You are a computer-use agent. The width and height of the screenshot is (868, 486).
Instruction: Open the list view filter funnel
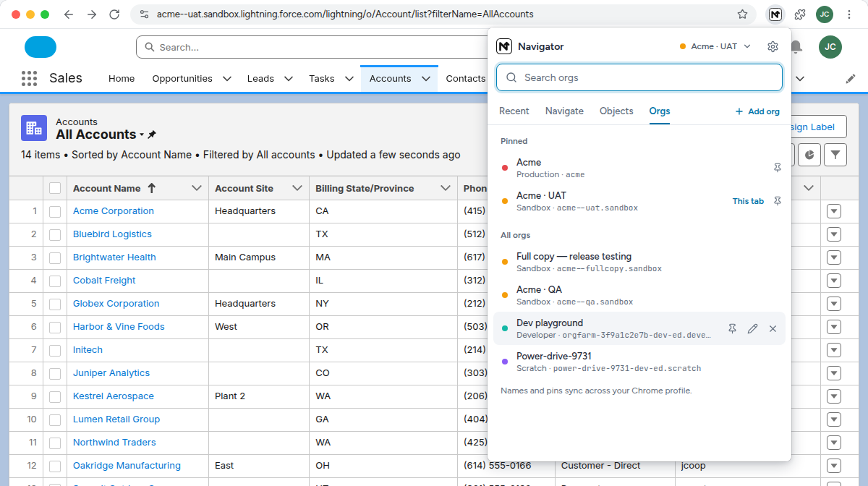(x=835, y=154)
